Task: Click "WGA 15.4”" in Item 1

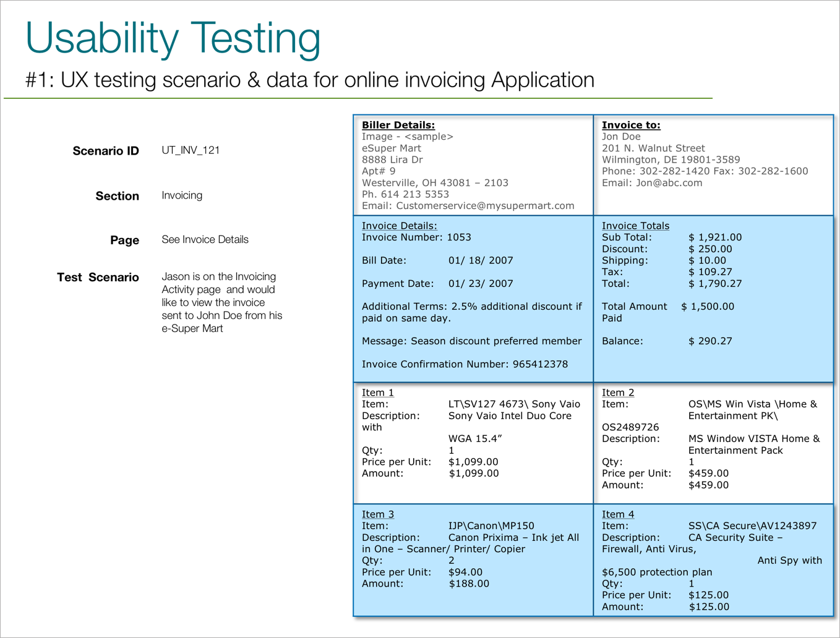Action: pos(475,439)
